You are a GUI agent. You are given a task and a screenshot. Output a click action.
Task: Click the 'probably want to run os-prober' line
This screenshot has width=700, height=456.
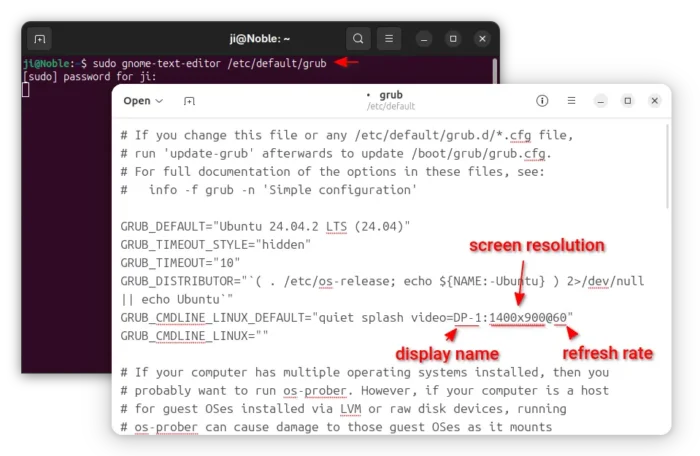coord(364,391)
